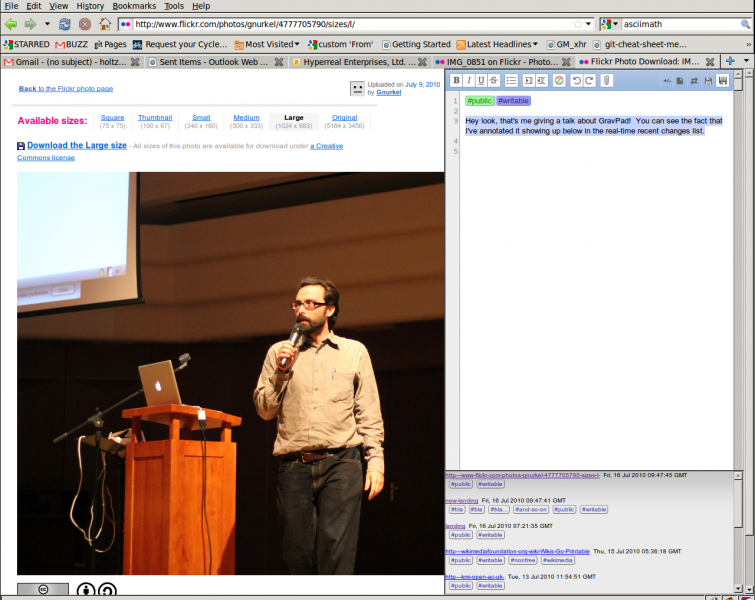Click the #nonfree tag in recent changes
The height and width of the screenshot is (600, 755).
click(523, 560)
